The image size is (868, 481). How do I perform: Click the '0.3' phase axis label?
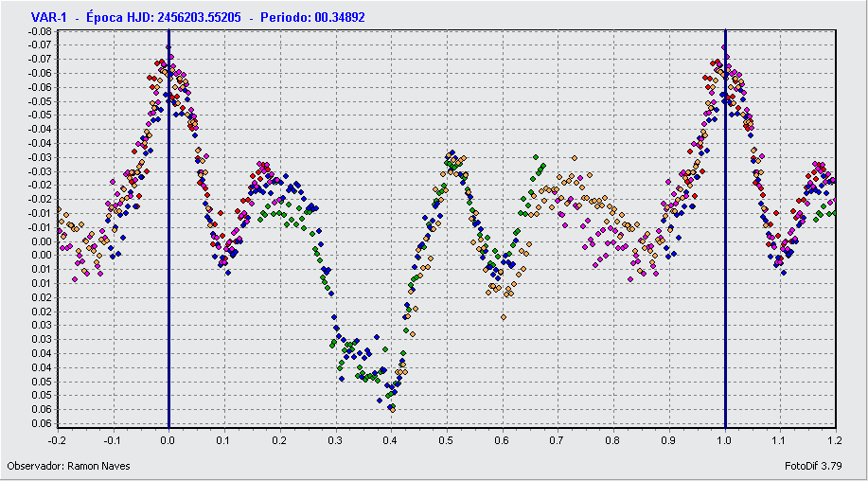[334, 440]
